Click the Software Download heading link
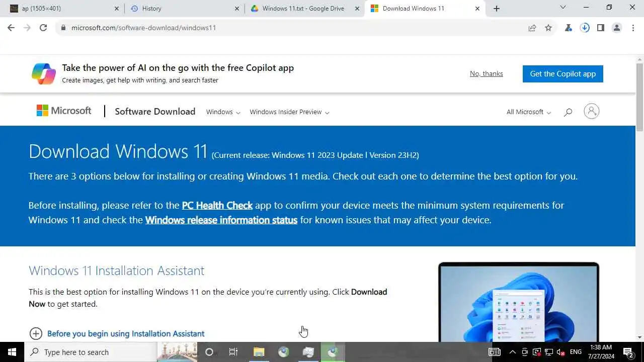644x362 pixels. pyautogui.click(x=155, y=112)
